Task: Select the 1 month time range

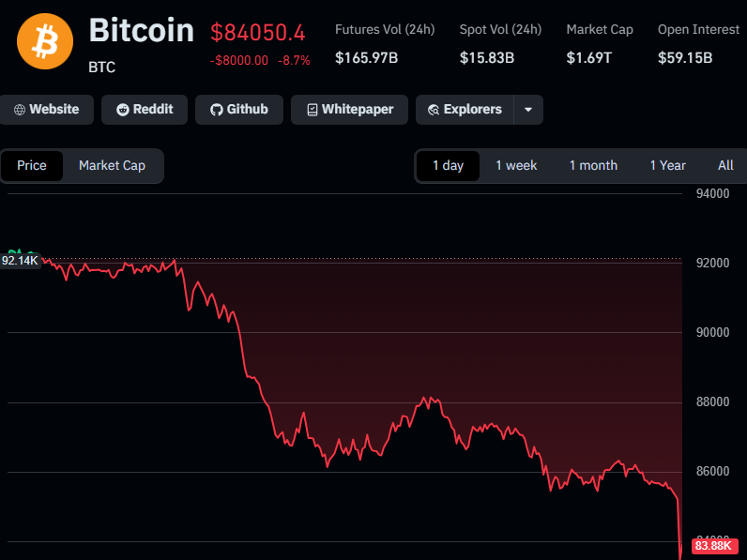Action: [593, 165]
